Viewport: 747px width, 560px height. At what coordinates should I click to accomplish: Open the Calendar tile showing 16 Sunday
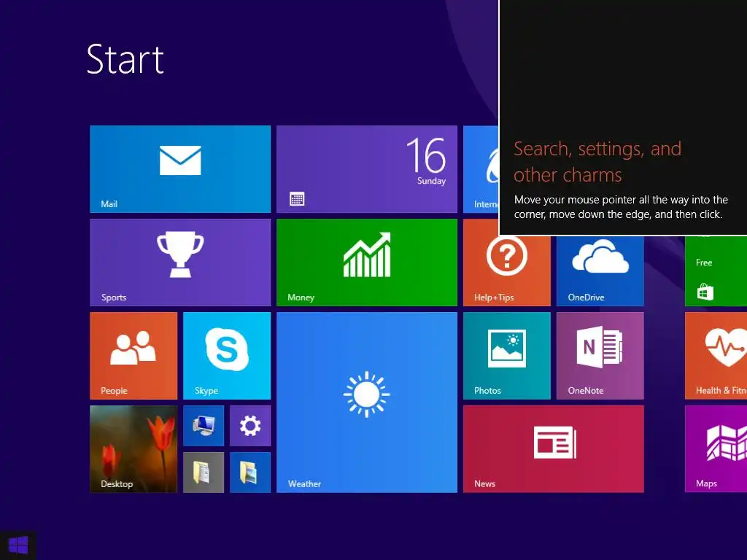point(367,169)
